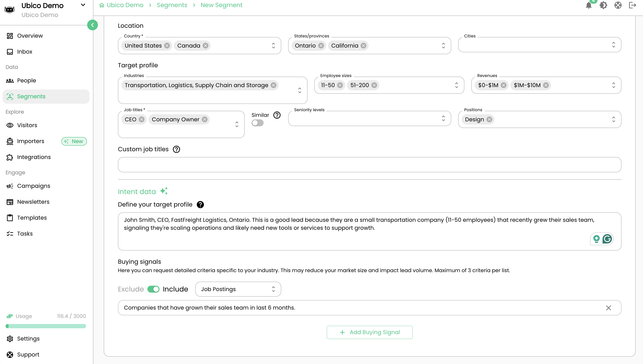Click the Add Buying Signal button

coord(369,332)
